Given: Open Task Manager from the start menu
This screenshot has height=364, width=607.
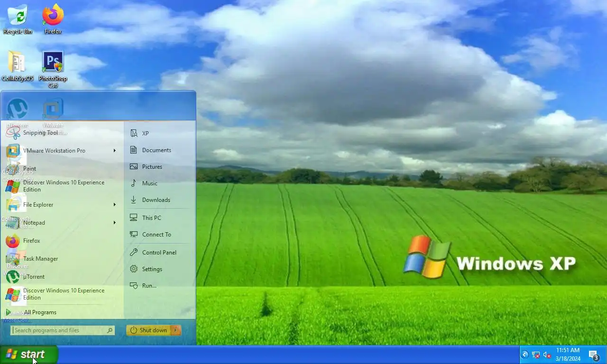Looking at the screenshot, I should point(63,259).
